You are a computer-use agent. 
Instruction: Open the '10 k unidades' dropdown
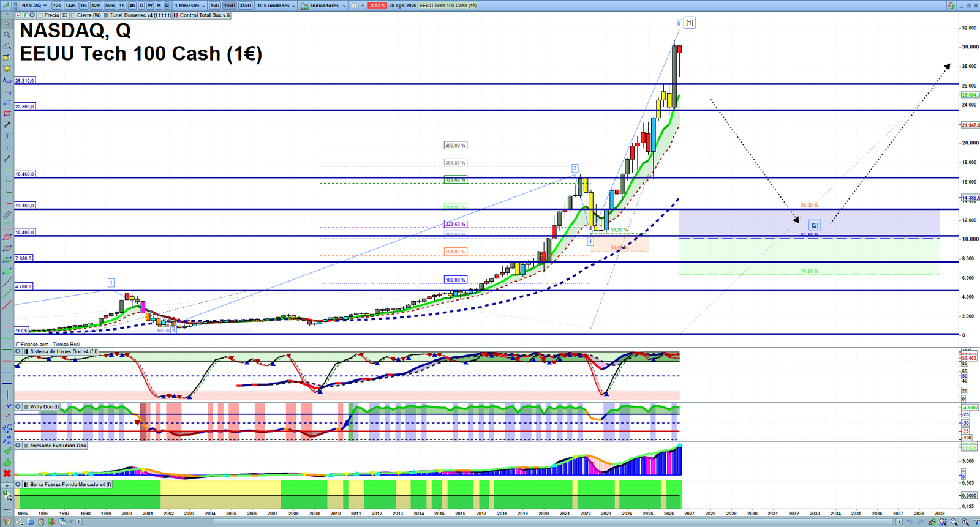click(276, 6)
